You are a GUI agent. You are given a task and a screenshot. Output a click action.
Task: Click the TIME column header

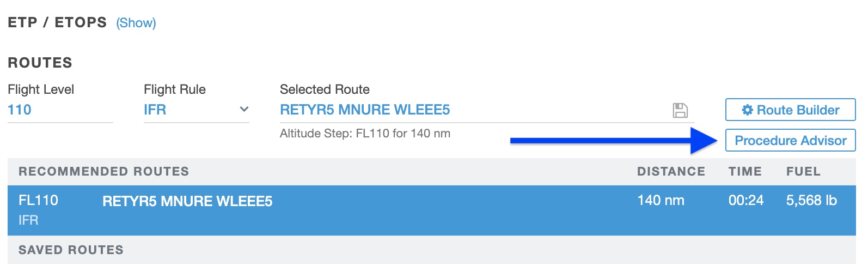point(745,171)
